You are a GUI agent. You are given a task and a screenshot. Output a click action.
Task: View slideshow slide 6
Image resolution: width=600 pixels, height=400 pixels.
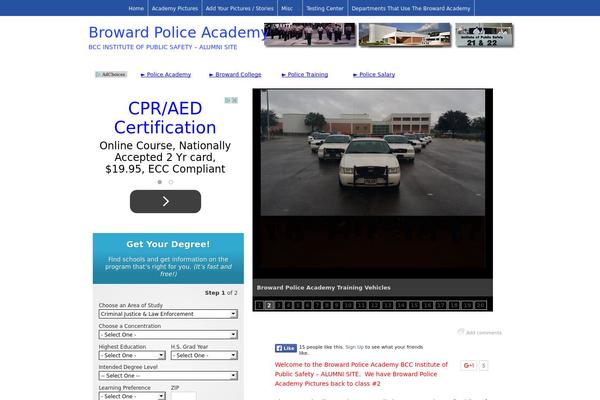tap(307, 305)
